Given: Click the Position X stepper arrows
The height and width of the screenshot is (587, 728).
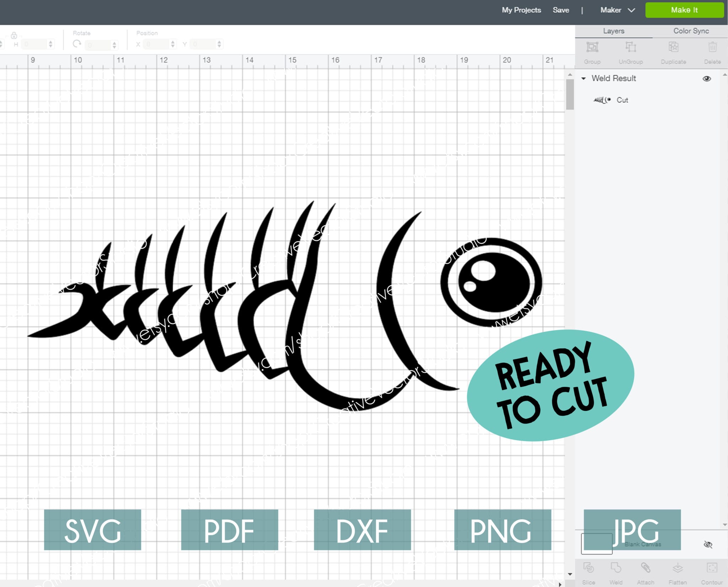Looking at the screenshot, I should pos(173,44).
